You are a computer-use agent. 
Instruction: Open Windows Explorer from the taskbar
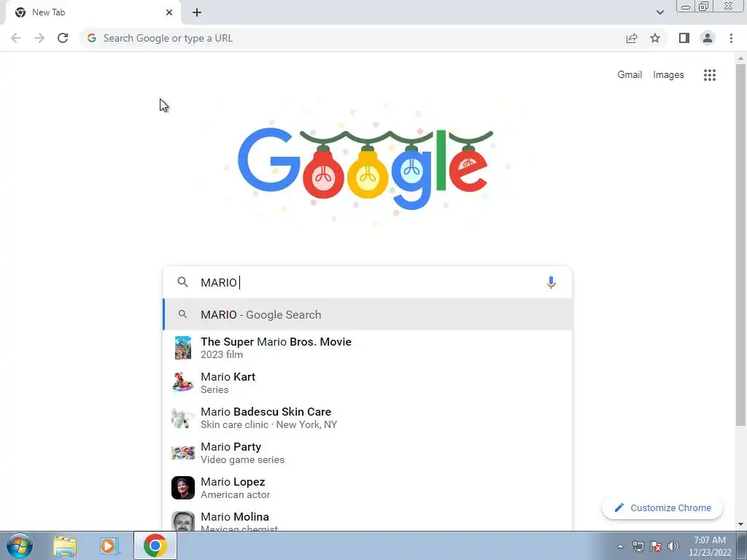coord(65,545)
